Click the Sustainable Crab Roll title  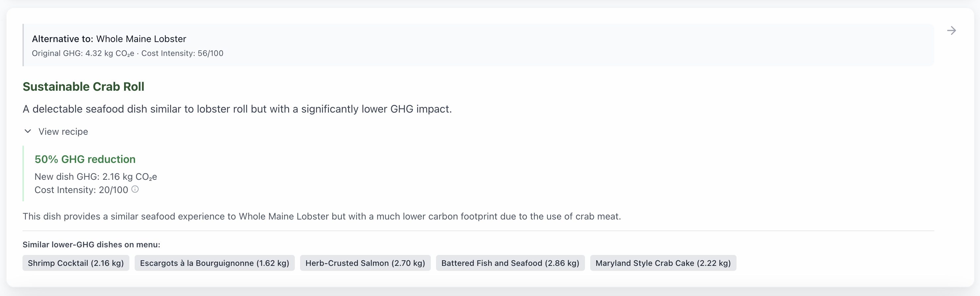(x=83, y=86)
